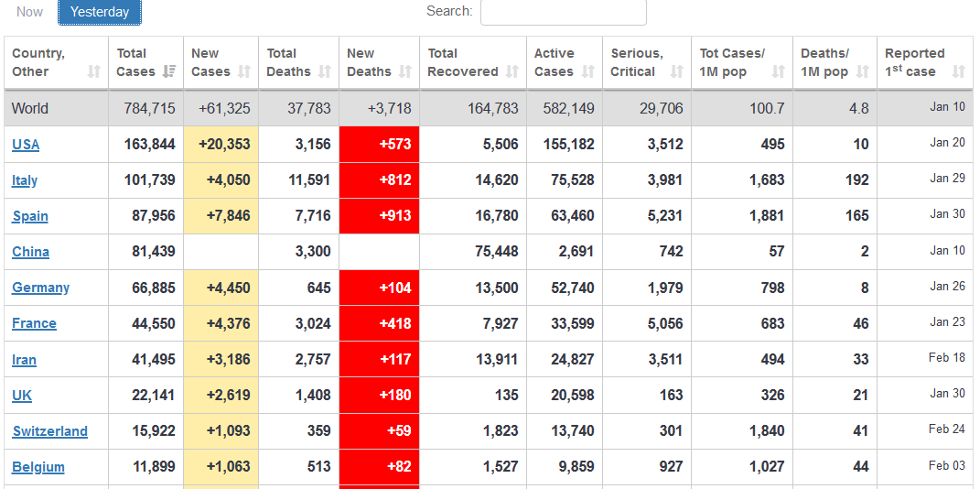The image size is (980, 489).
Task: Click Search label text
Action: coord(449,11)
